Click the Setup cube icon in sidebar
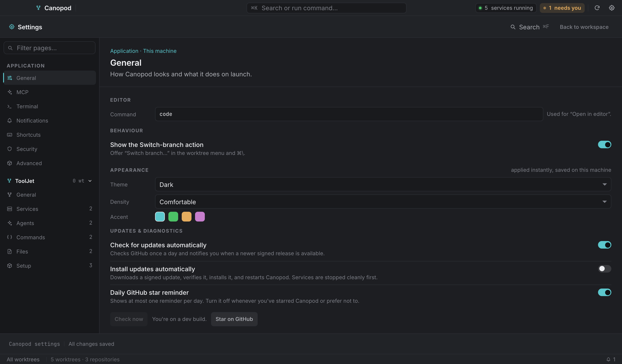Viewport: 622px width, 364px height. click(x=10, y=266)
